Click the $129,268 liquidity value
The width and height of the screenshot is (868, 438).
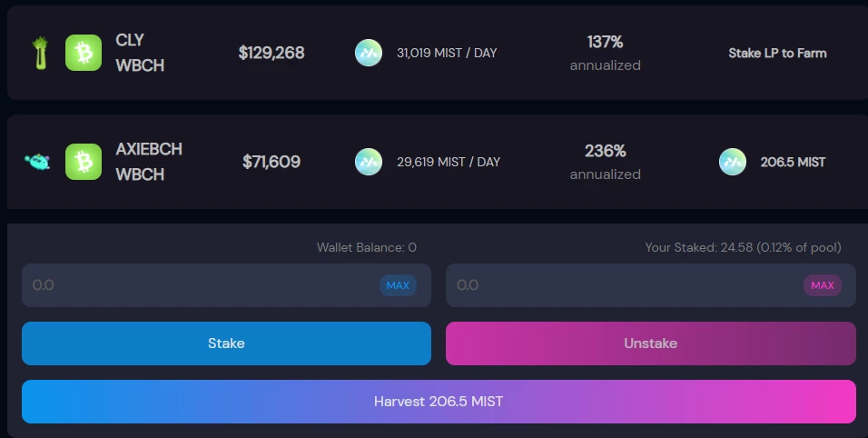click(x=271, y=53)
